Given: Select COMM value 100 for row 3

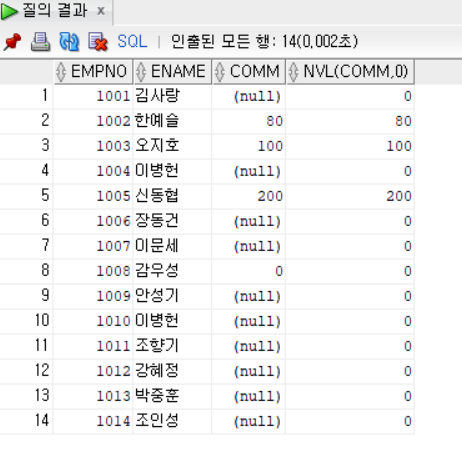Looking at the screenshot, I should point(249,146).
